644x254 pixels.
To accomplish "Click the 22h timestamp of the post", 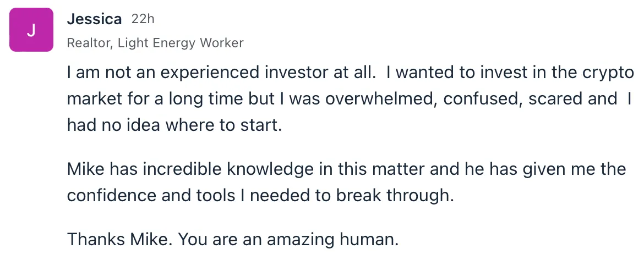I will click(x=143, y=19).
